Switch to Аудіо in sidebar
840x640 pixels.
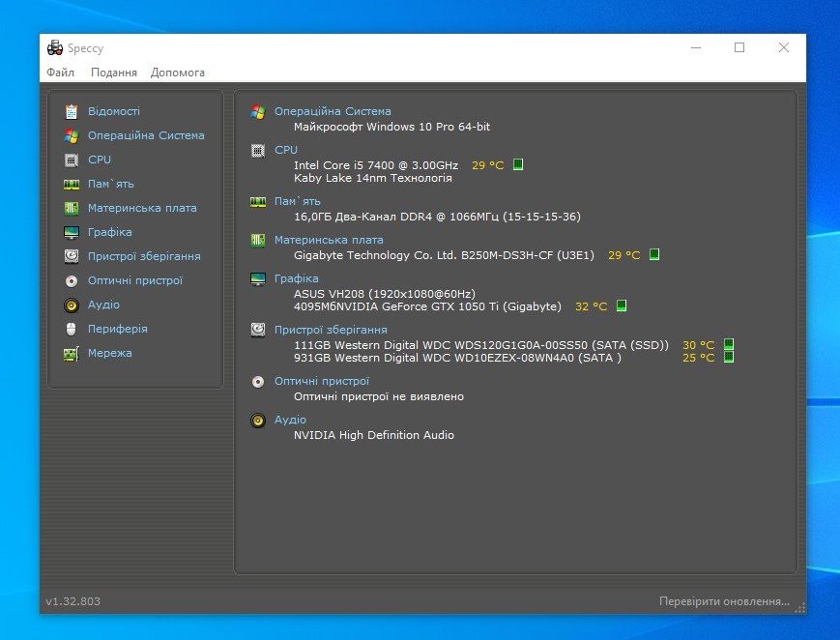coord(104,305)
